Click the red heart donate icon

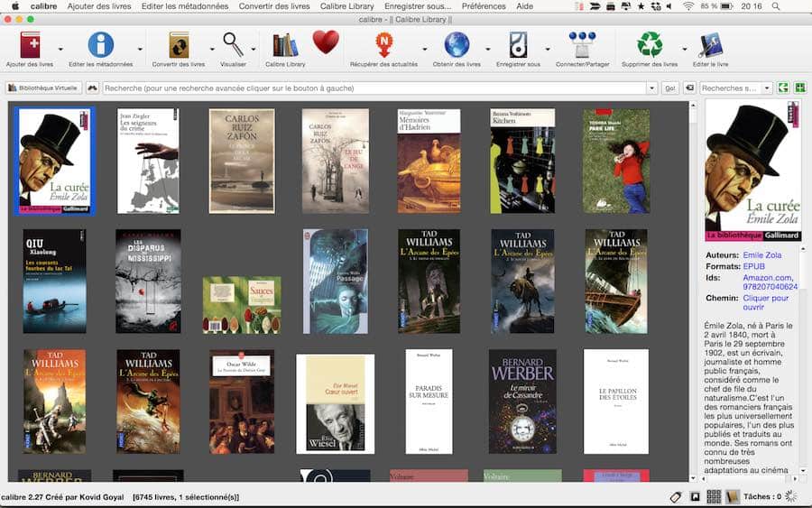326,42
